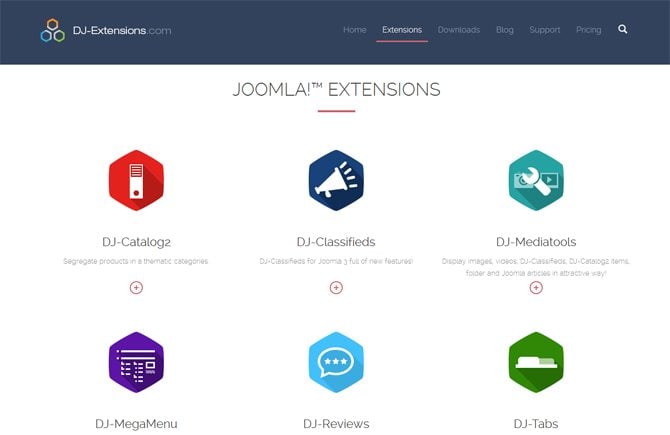The image size is (670, 435).
Task: Click the DJ-Reviews title text
Action: coord(336,424)
